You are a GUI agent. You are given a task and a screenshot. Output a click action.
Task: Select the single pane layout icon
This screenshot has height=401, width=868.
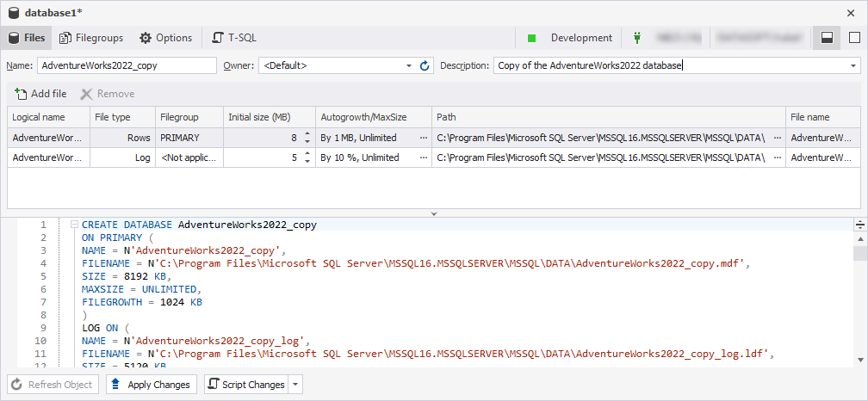[854, 38]
